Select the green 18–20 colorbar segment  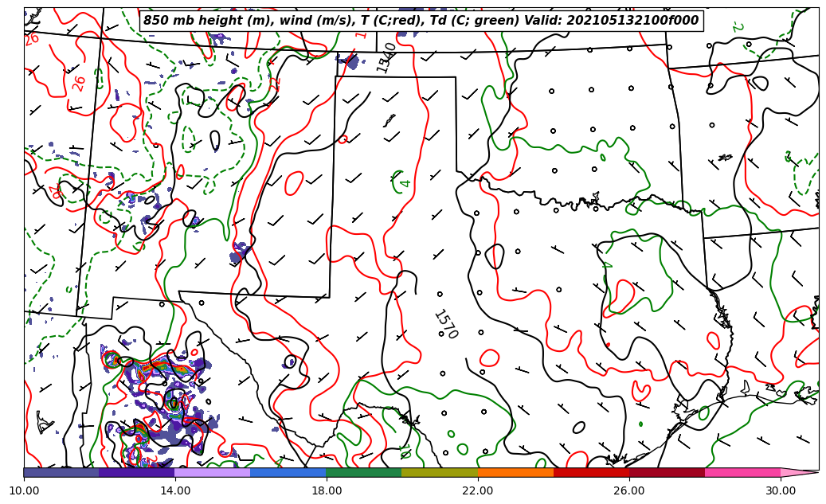point(364,472)
